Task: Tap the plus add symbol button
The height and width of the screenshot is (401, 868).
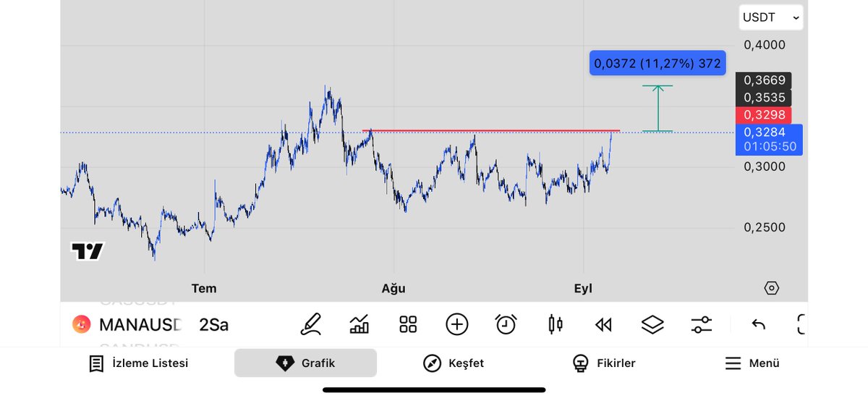Action: [x=457, y=324]
